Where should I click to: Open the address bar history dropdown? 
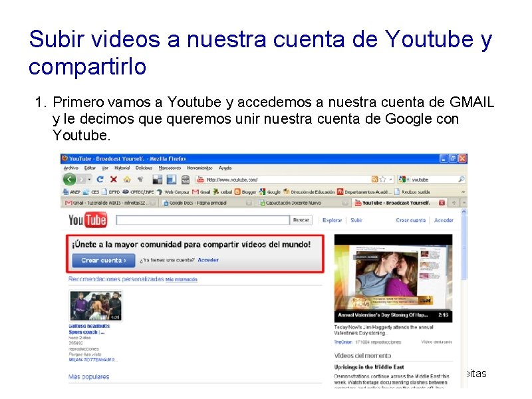coord(390,179)
